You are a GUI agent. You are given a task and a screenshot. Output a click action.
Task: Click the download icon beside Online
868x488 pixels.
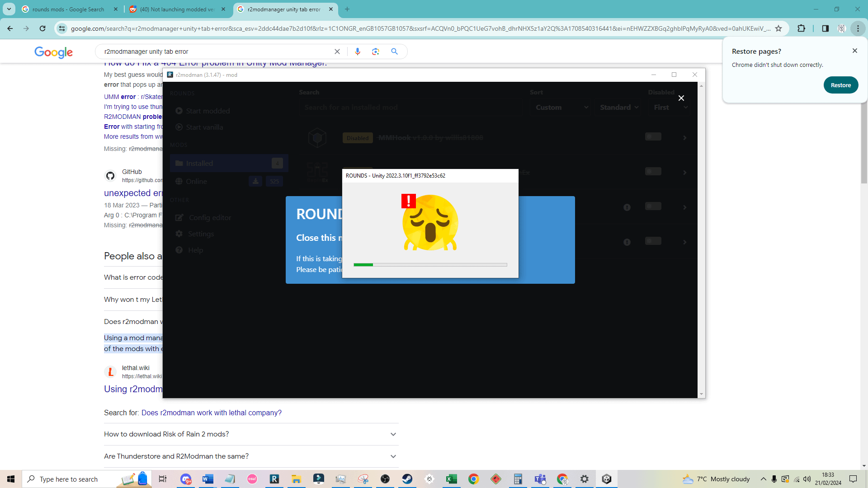point(255,181)
